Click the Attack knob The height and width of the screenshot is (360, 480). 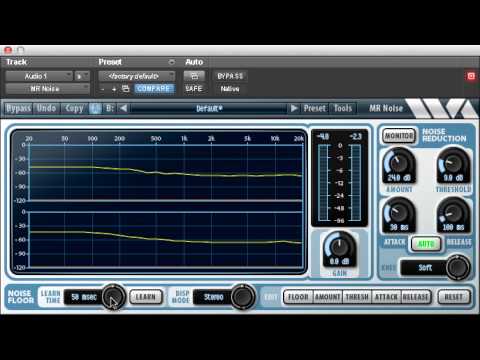(399, 212)
